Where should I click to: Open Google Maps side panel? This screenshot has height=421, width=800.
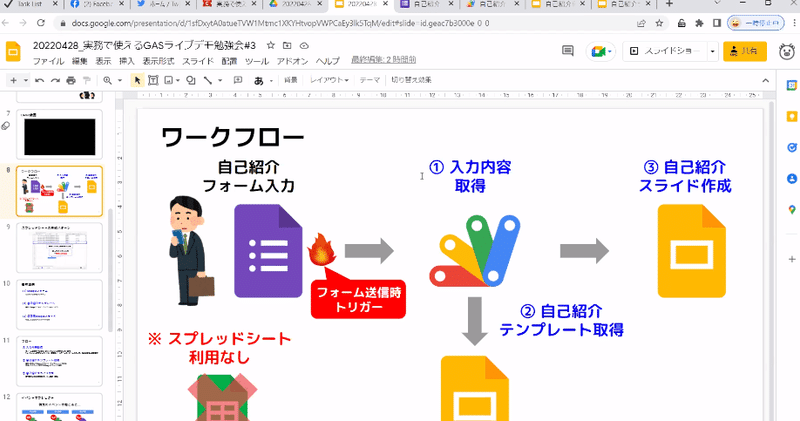[792, 210]
